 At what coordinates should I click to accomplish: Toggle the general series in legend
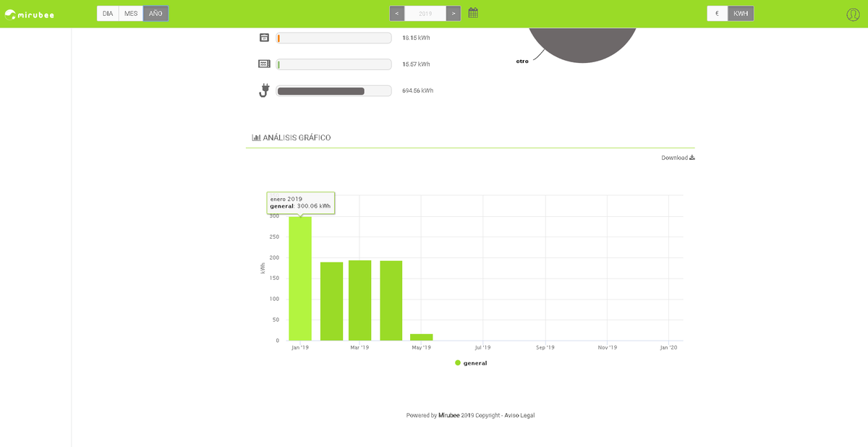pos(471,363)
